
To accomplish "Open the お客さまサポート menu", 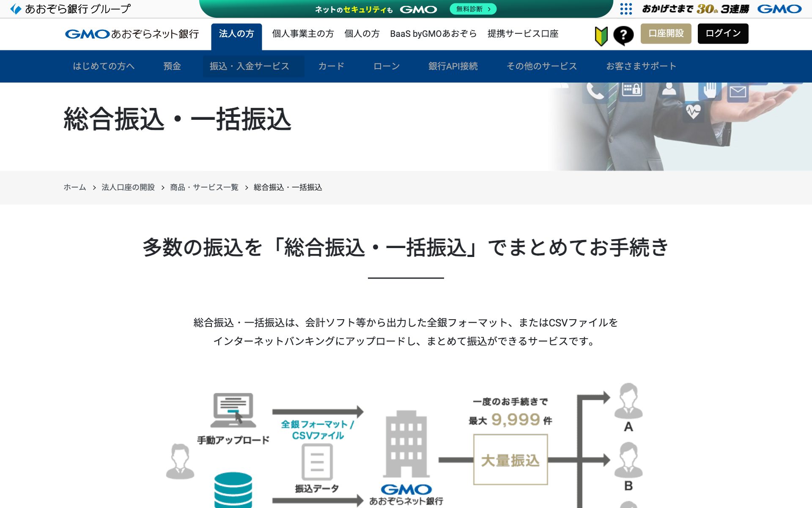I will [641, 66].
